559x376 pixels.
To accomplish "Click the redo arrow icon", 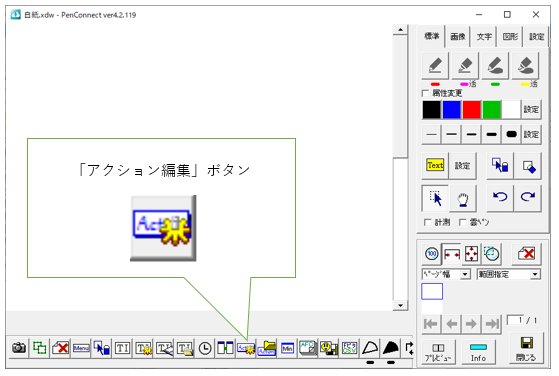I will coord(528,197).
